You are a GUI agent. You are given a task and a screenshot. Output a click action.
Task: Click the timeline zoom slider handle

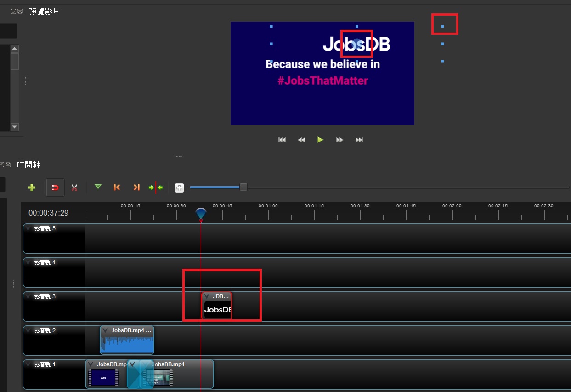243,187
